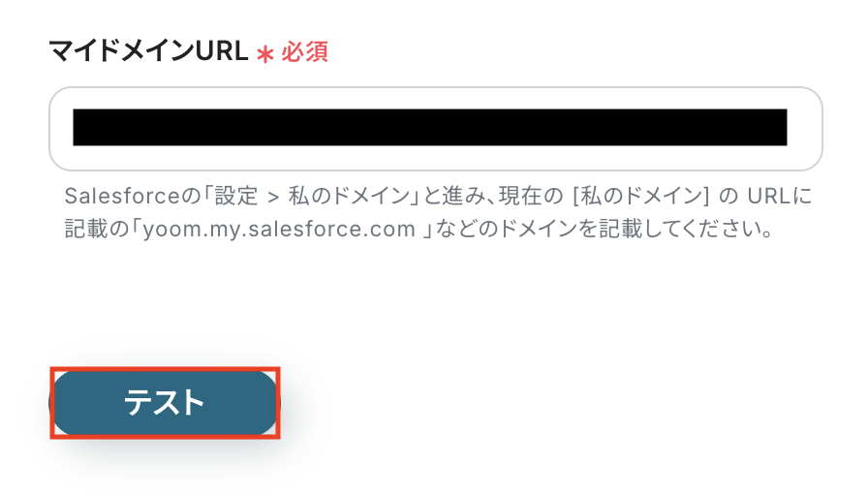Click the red 必須 marker text

click(305, 52)
